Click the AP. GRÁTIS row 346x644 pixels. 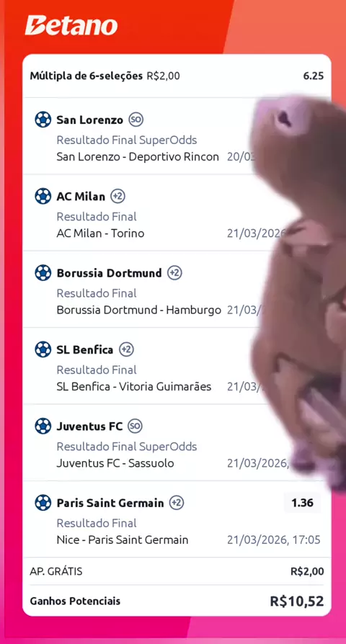coord(177,571)
